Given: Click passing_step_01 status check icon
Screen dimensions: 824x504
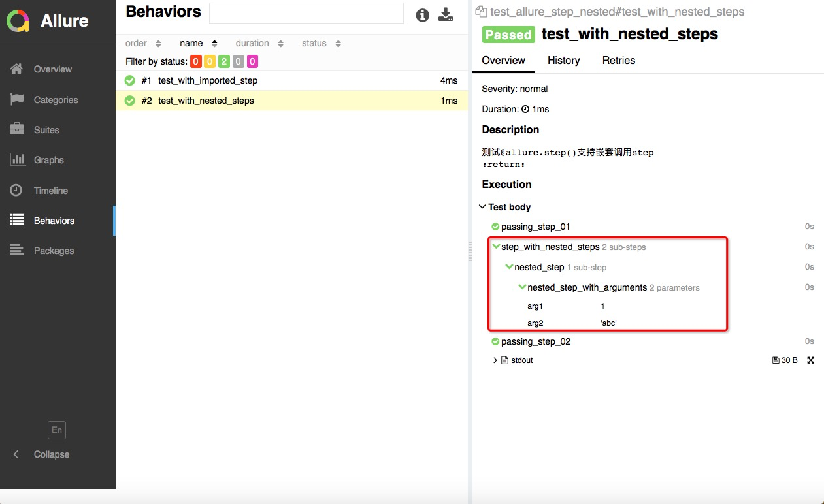Looking at the screenshot, I should (x=495, y=227).
